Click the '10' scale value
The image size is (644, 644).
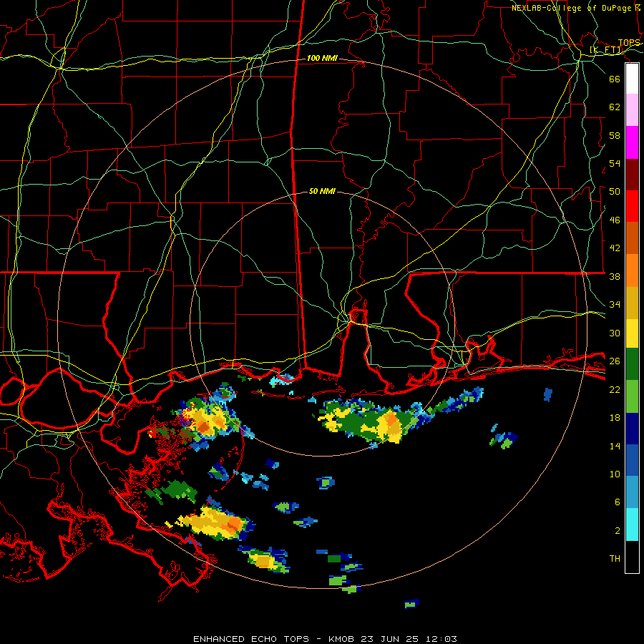[x=615, y=474]
